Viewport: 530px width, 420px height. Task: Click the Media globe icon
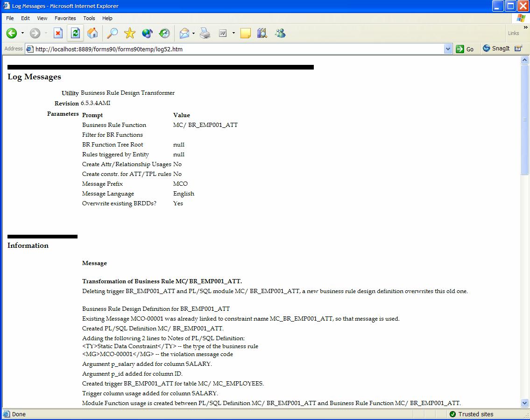tap(147, 33)
